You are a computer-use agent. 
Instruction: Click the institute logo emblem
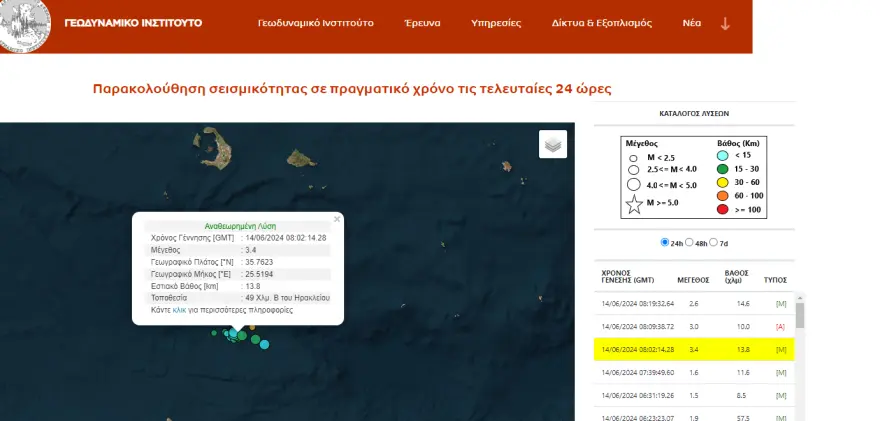coord(24,24)
